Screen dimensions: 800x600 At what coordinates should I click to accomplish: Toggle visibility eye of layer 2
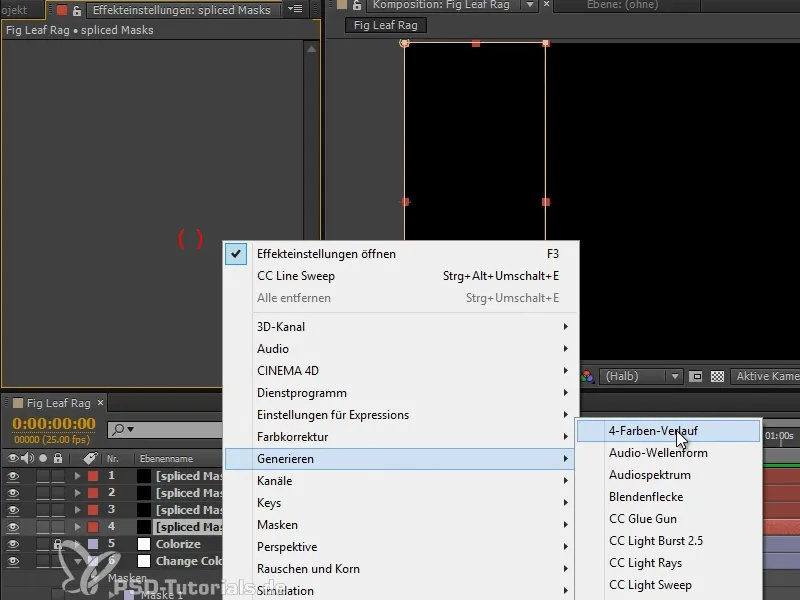(13, 493)
